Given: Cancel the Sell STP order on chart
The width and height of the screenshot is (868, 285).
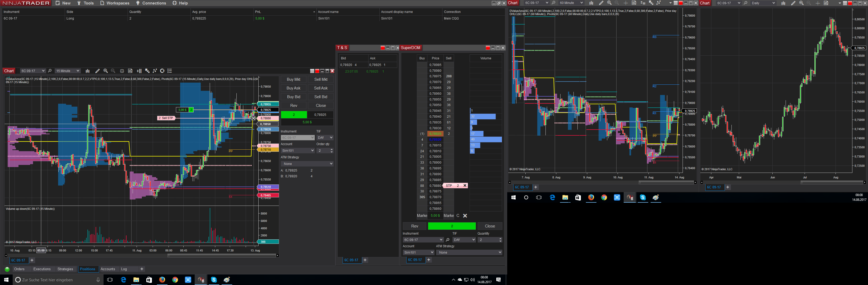Looking at the screenshot, I should pyautogui.click(x=253, y=118).
